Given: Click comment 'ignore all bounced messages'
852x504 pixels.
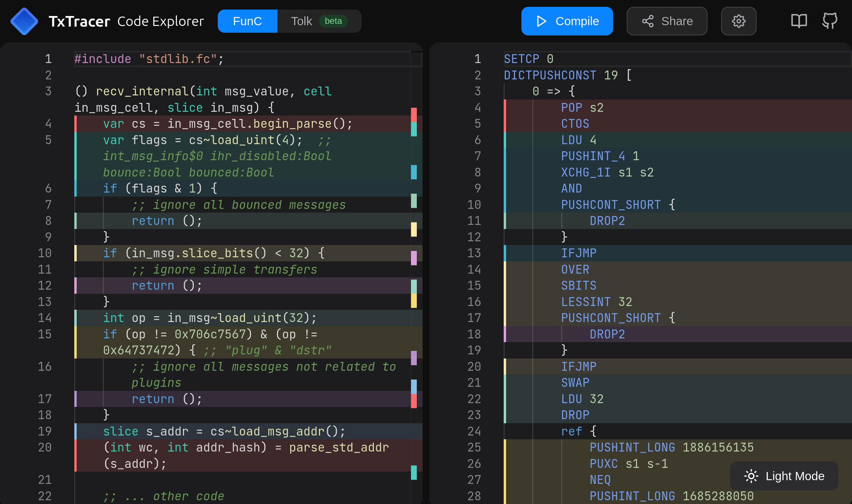Looking at the screenshot, I should (x=239, y=205).
